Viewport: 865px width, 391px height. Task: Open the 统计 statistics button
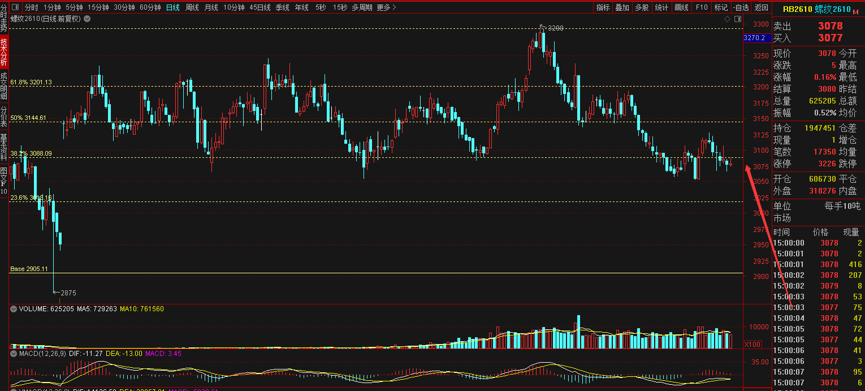pos(661,8)
